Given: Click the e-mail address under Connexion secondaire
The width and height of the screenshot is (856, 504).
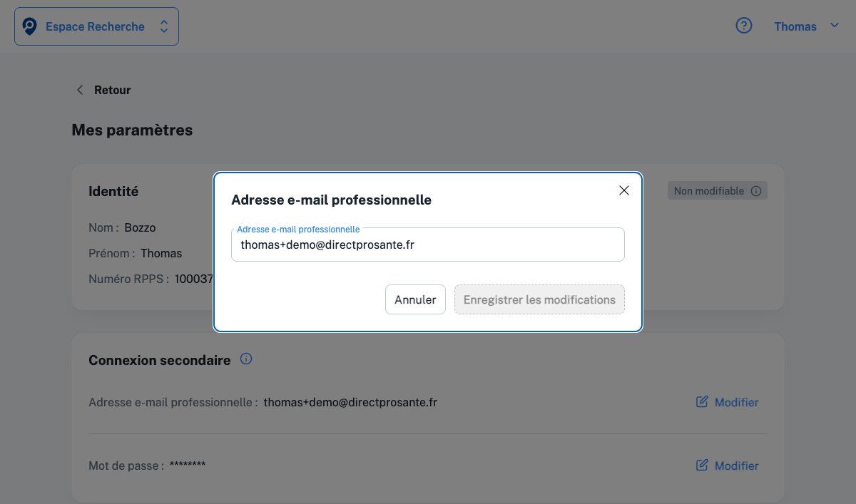Looking at the screenshot, I should (x=350, y=402).
